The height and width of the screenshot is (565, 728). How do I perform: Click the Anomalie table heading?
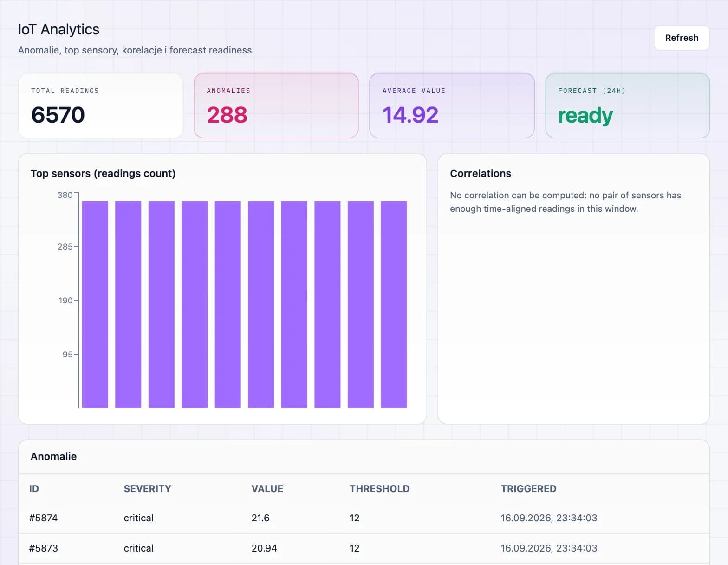pyautogui.click(x=53, y=456)
